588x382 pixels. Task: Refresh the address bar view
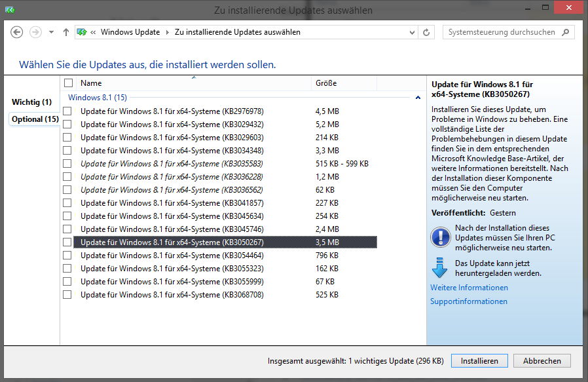click(x=426, y=32)
